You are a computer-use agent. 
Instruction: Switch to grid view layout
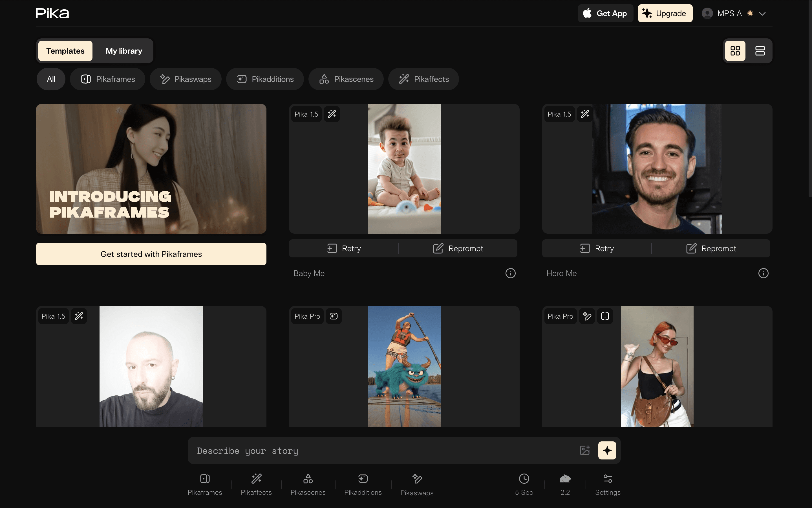pos(735,51)
